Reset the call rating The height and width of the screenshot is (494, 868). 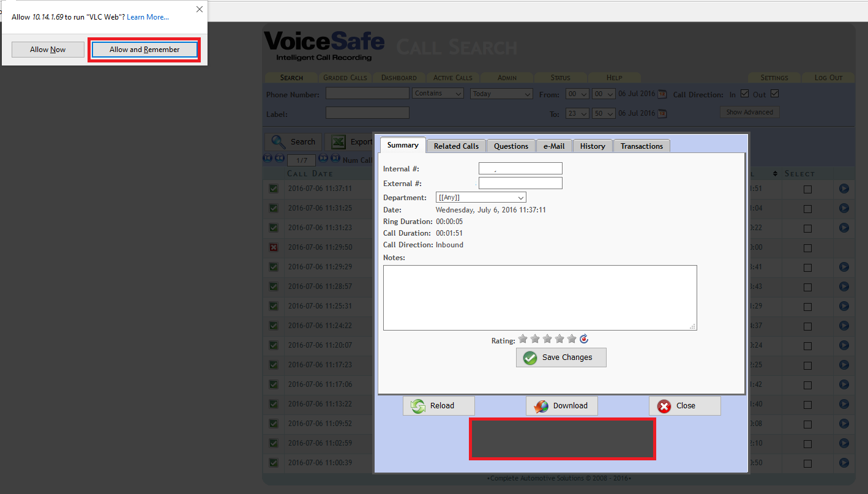pyautogui.click(x=584, y=339)
